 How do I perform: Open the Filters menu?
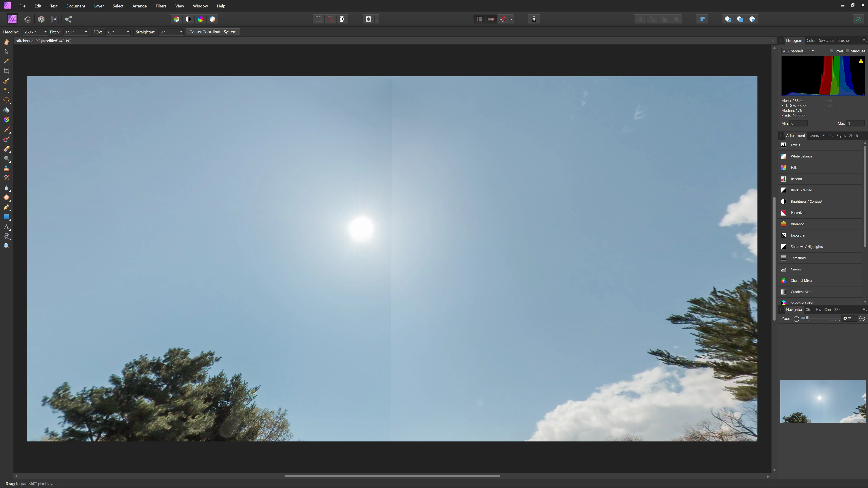(x=161, y=6)
